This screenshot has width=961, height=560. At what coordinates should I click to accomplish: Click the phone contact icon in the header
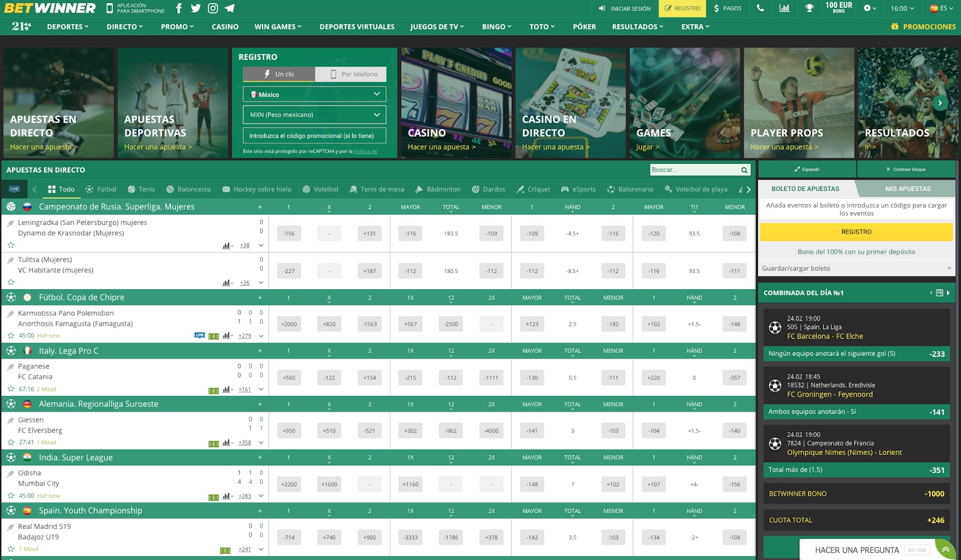[760, 8]
